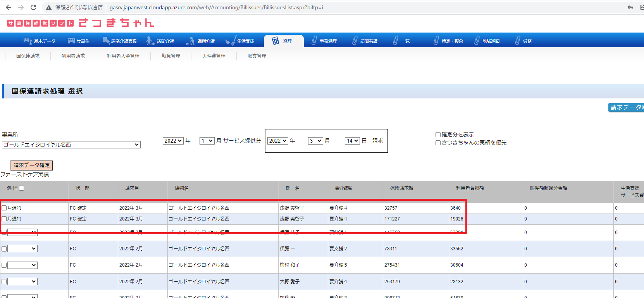Click the browser reload icon
Viewport: 644px width, 298px height.
(33, 7)
